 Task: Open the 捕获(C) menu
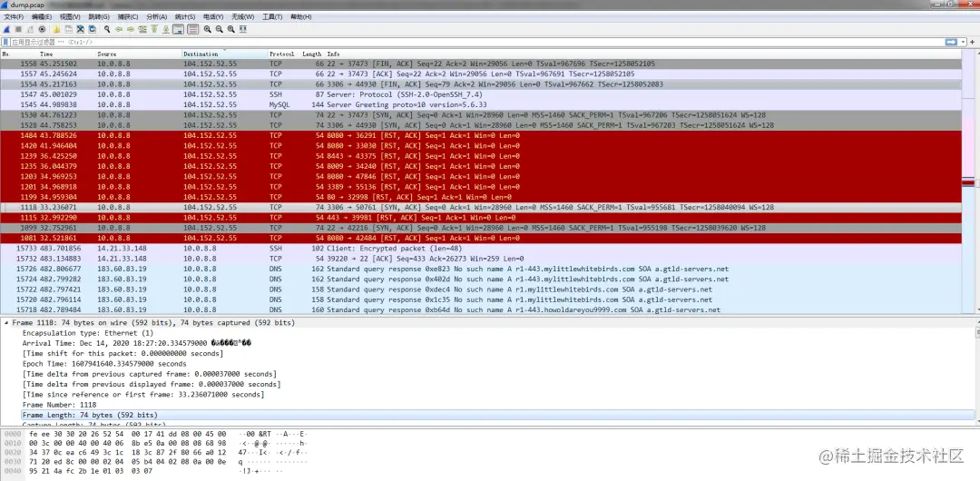point(128,17)
